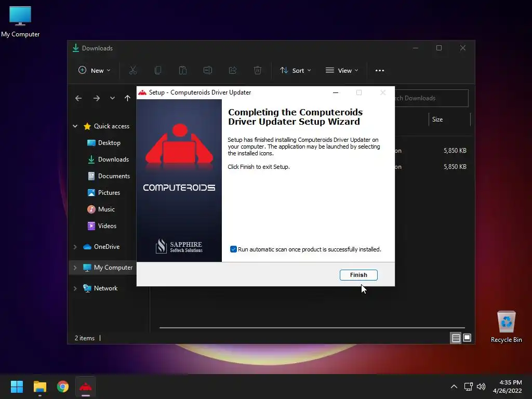Open Documents in the navigation pane
The height and width of the screenshot is (399, 532).
[109, 176]
